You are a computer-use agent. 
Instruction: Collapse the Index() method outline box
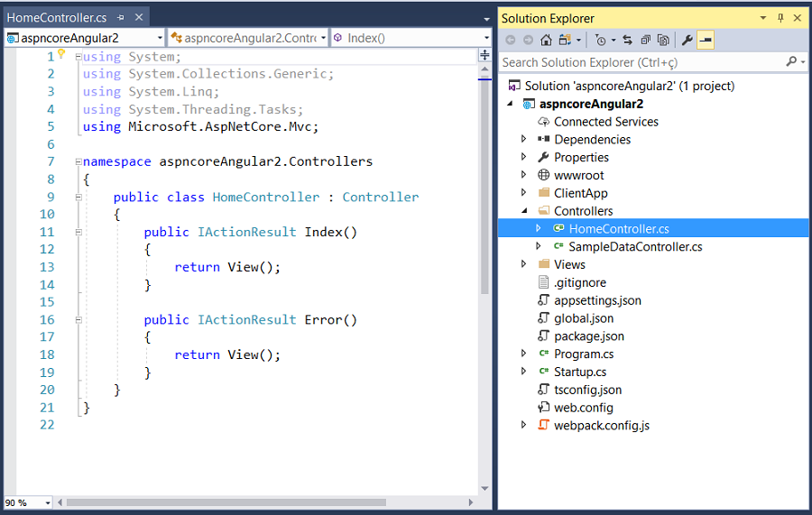click(x=78, y=233)
